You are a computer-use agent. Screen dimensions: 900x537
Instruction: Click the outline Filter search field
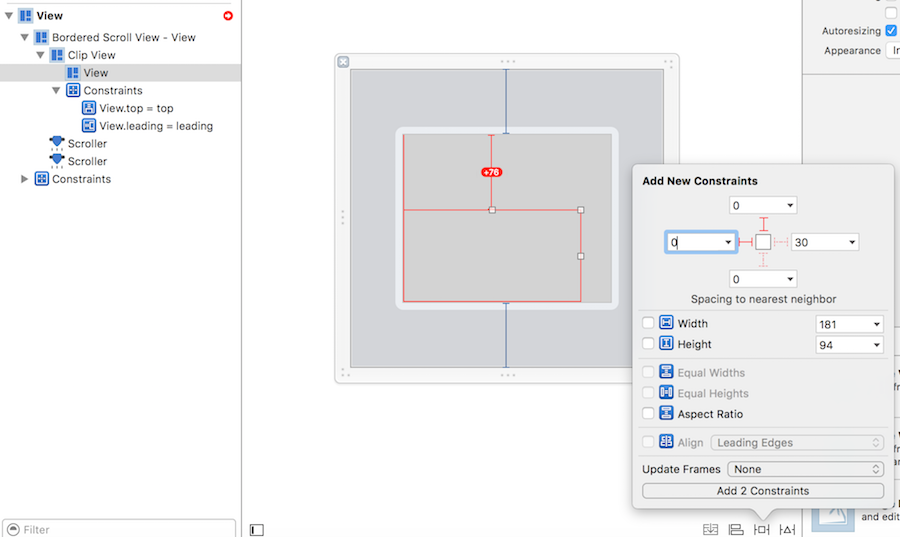point(125,529)
